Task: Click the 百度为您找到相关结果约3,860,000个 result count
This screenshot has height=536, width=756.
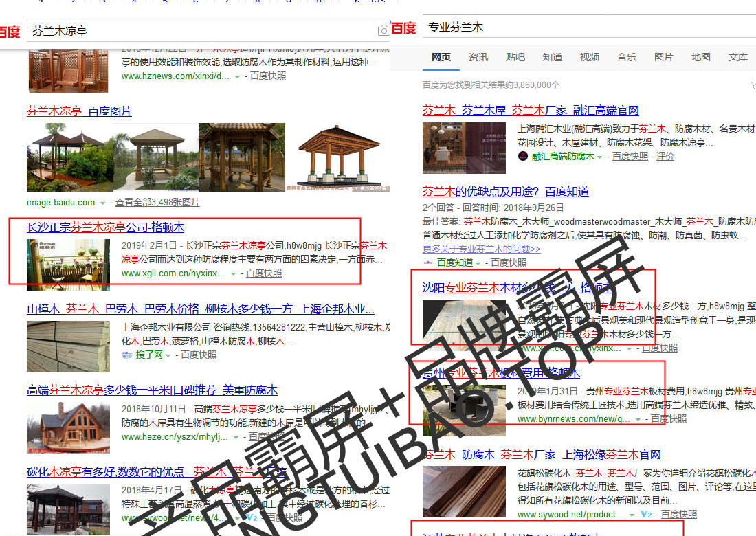Action: 491,85
